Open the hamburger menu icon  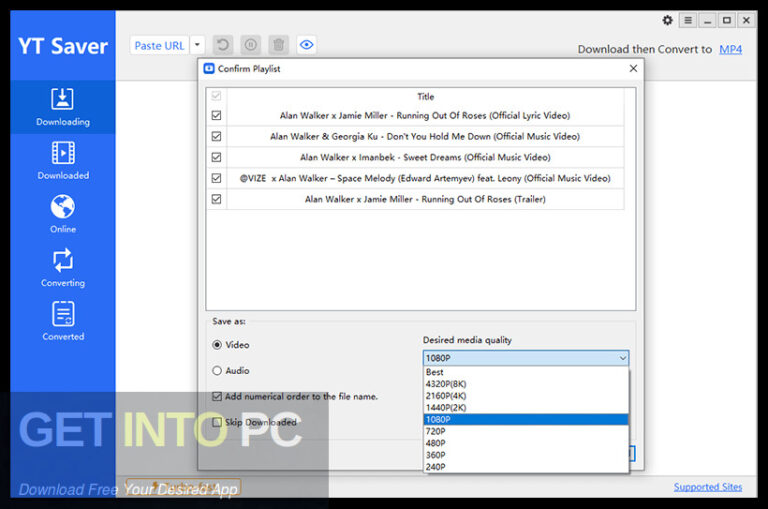tap(688, 20)
